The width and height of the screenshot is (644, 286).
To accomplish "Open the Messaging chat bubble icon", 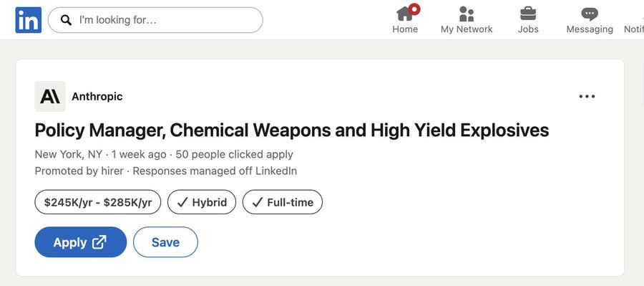I will click(590, 14).
